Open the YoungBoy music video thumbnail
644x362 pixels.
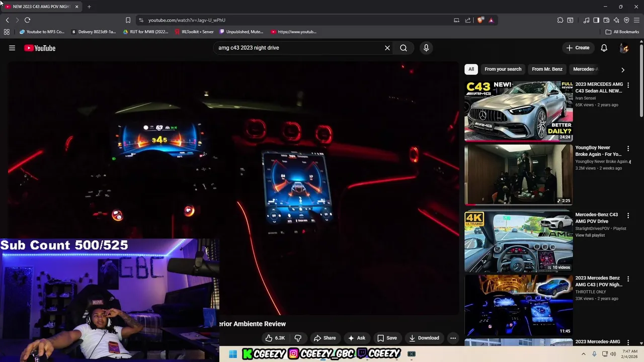pos(519,174)
